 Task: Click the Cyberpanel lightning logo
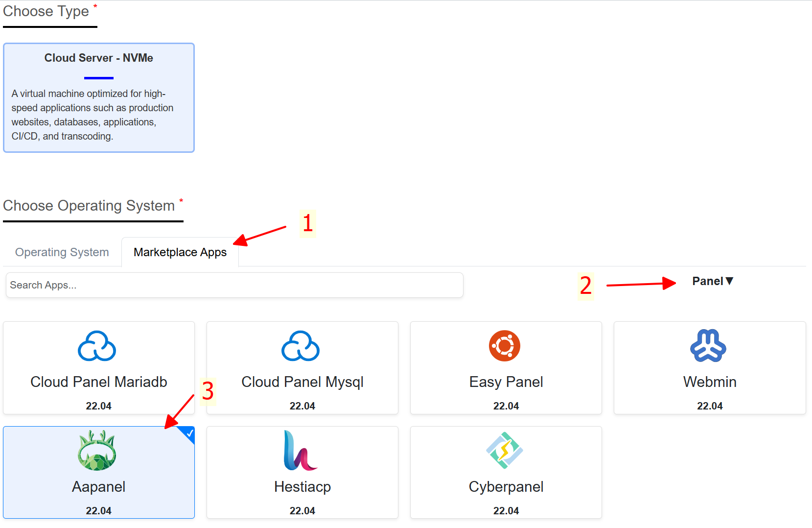(505, 450)
